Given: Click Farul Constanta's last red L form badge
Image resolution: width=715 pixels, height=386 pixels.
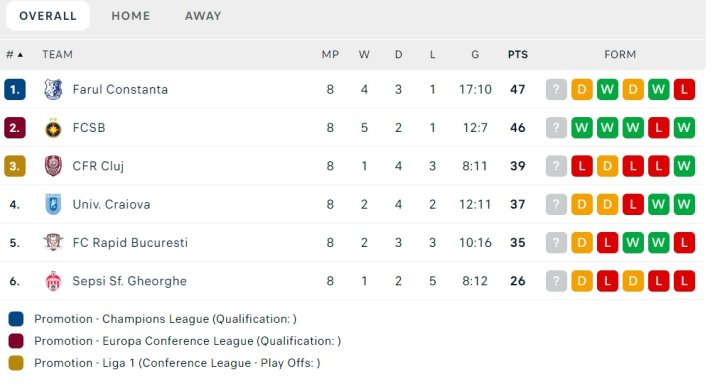Looking at the screenshot, I should pos(684,89).
